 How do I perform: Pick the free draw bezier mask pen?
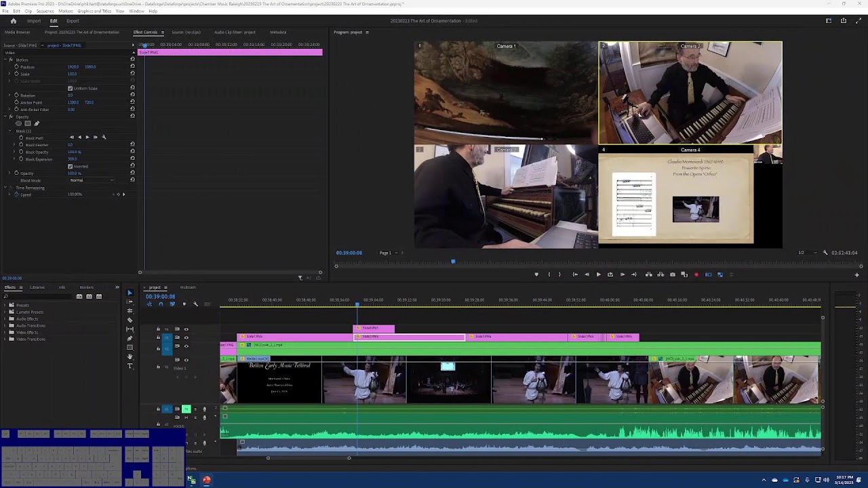pos(37,123)
